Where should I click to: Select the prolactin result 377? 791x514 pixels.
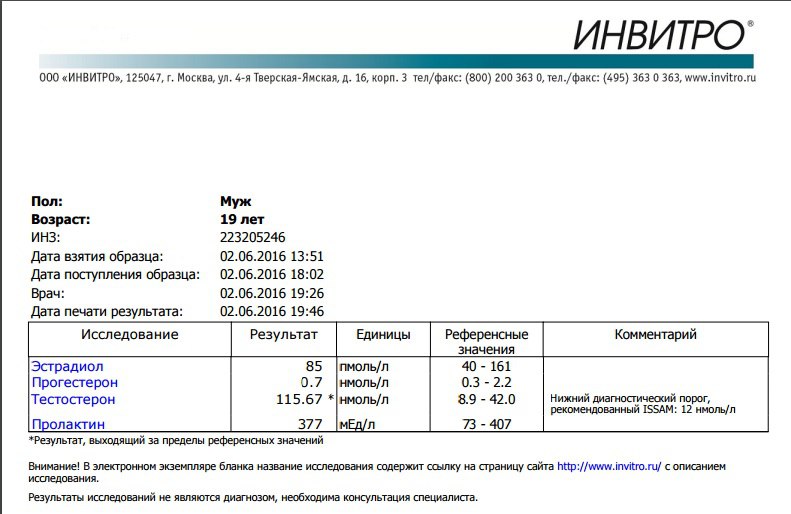[310, 424]
